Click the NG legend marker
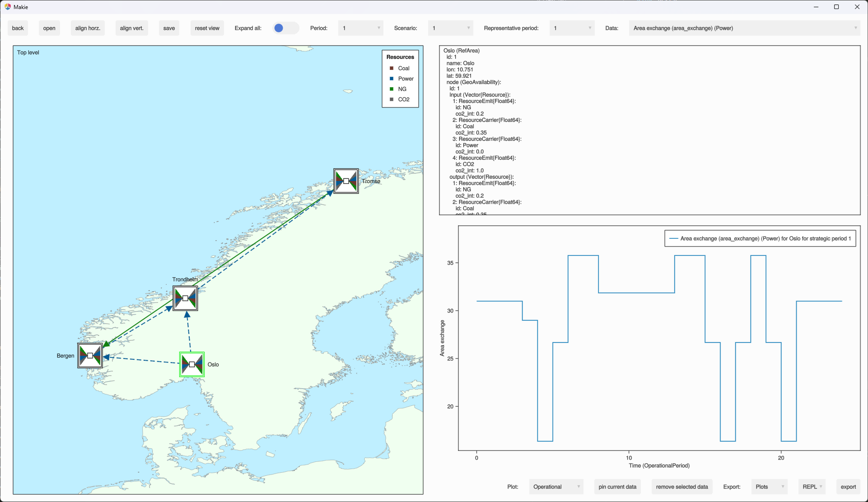 pyautogui.click(x=392, y=89)
